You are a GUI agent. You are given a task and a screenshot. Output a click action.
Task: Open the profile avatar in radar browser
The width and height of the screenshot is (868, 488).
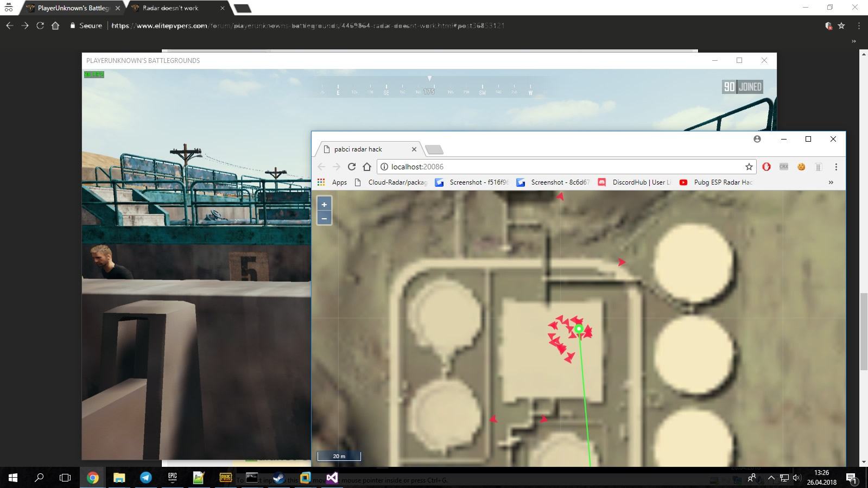pyautogui.click(x=757, y=139)
